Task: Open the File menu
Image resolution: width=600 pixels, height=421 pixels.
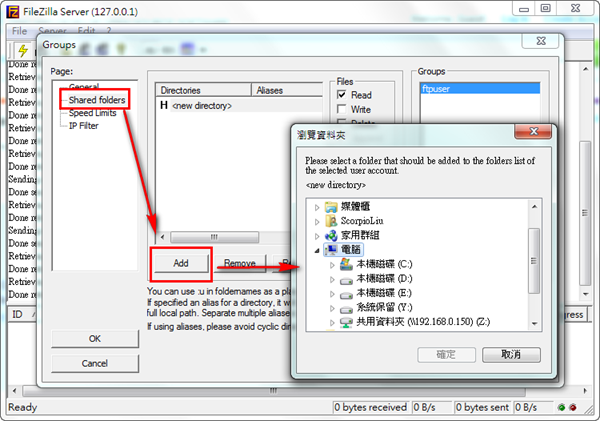Action: 19,31
